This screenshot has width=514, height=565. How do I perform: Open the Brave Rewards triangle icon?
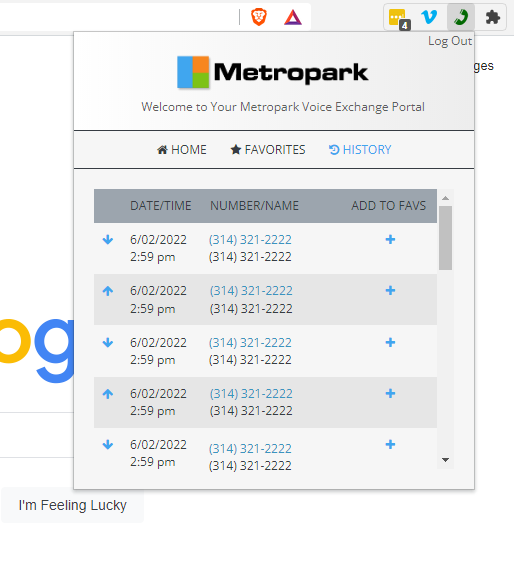293,17
